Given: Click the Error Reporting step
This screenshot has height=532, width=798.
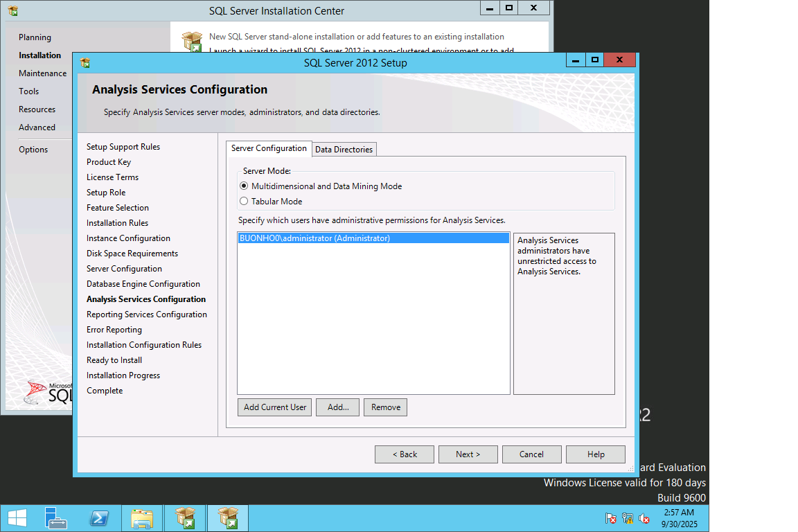Looking at the screenshot, I should 114,330.
